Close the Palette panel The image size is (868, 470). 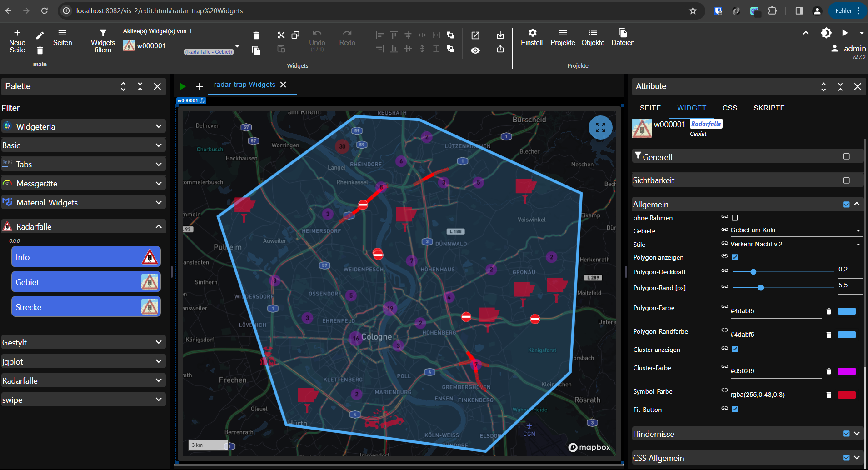[157, 86]
